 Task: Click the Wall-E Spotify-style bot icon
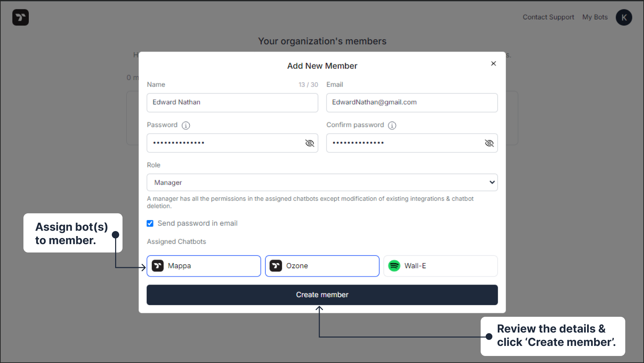point(394,266)
